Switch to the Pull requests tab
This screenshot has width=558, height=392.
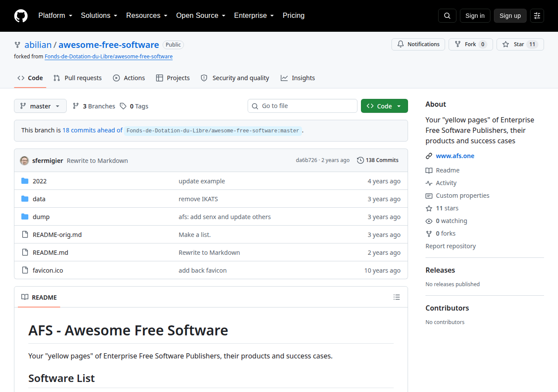coord(78,78)
